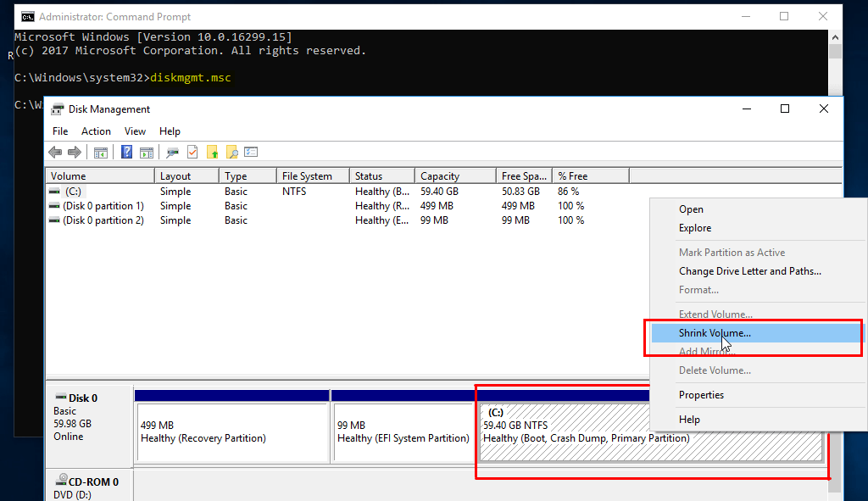
Task: Open the View menu
Action: click(135, 131)
